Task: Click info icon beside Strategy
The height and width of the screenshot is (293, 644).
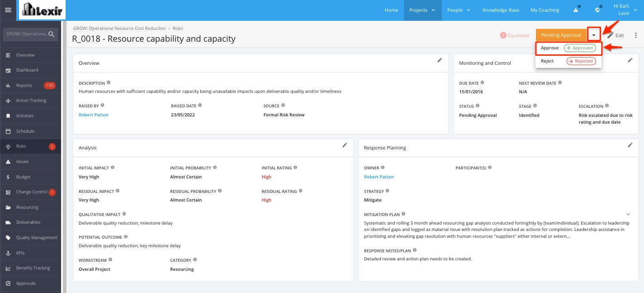Action: pyautogui.click(x=387, y=191)
